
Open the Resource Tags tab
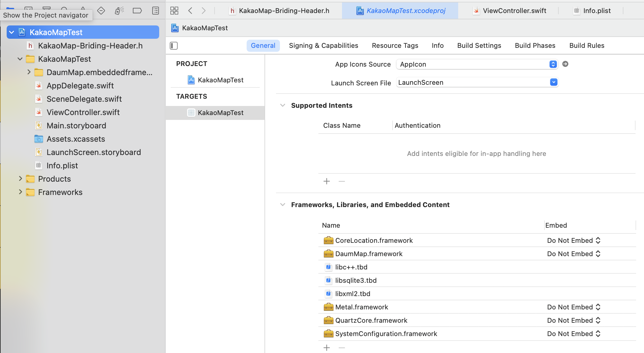395,46
